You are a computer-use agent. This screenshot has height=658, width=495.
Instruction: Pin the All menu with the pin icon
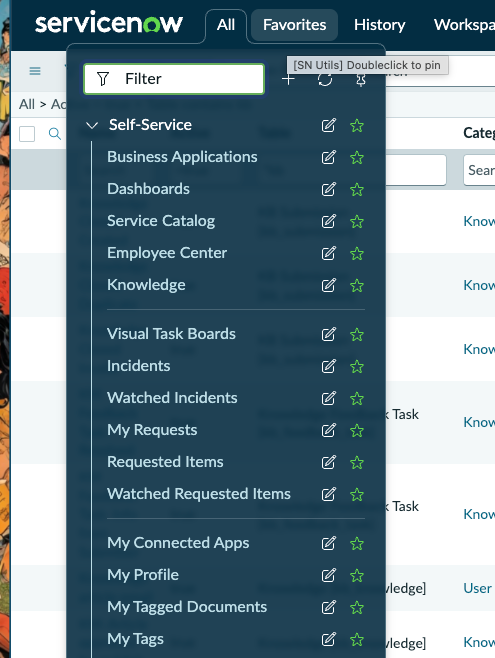(x=361, y=80)
